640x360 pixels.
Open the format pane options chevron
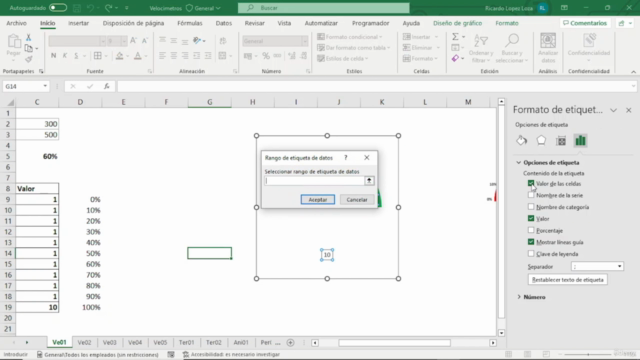pos(613,110)
